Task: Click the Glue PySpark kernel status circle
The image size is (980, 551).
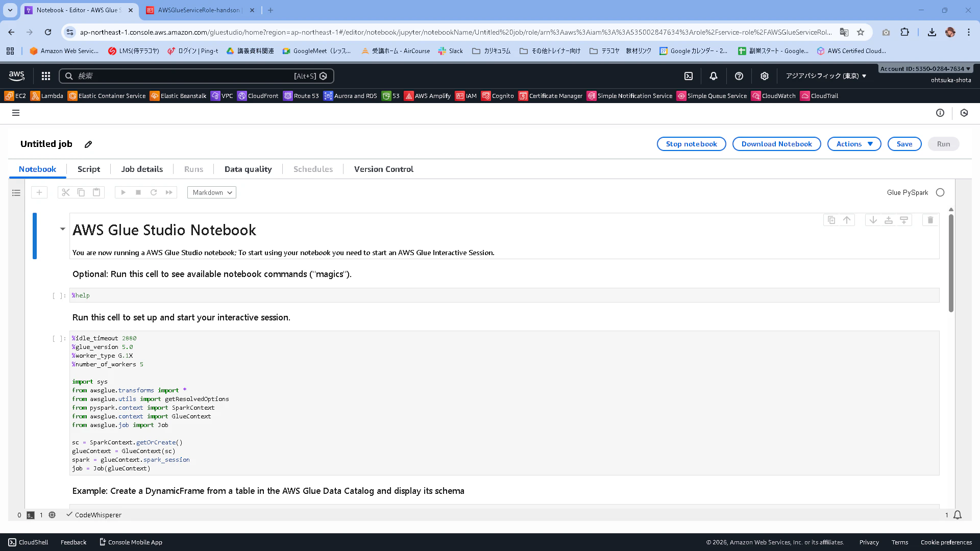Action: pyautogui.click(x=940, y=192)
